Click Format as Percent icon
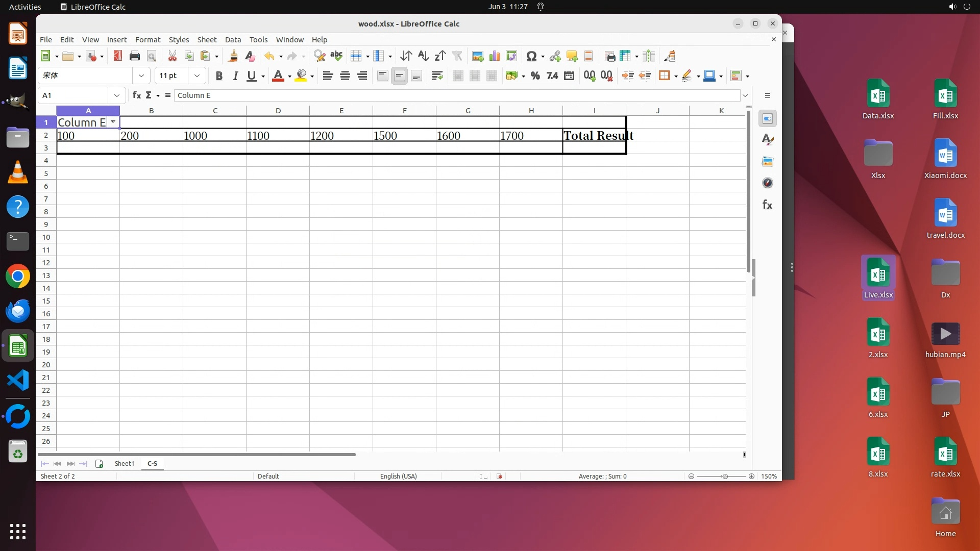This screenshot has width=980, height=551. 535,76
